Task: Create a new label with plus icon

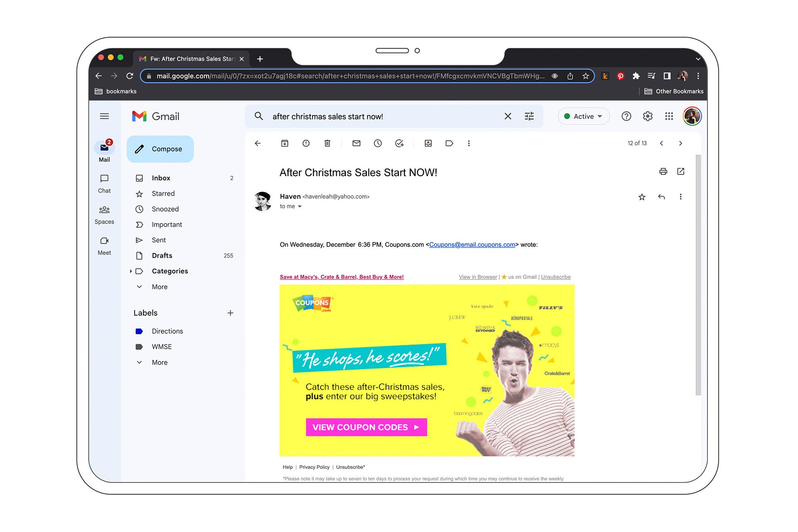Action: (230, 313)
